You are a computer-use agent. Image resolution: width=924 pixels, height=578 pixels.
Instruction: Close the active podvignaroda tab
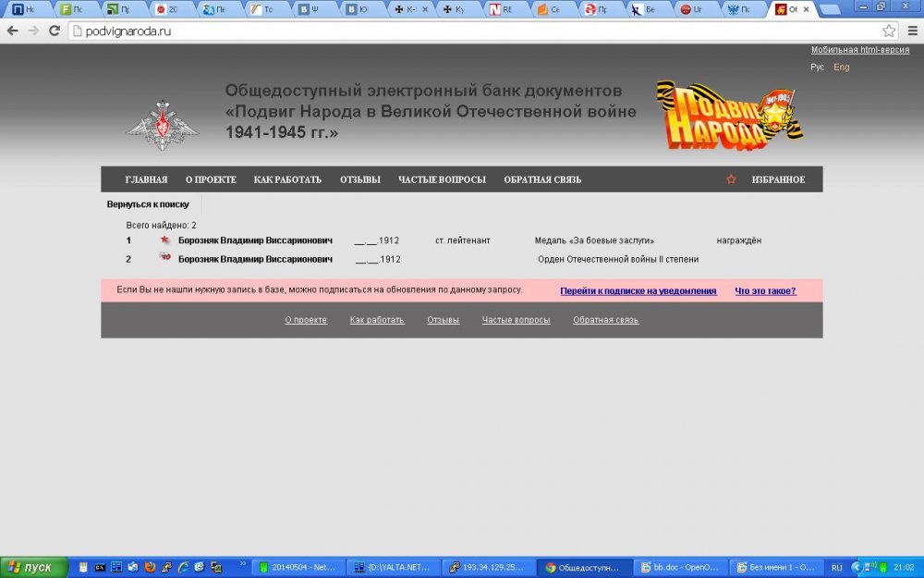coord(807,9)
